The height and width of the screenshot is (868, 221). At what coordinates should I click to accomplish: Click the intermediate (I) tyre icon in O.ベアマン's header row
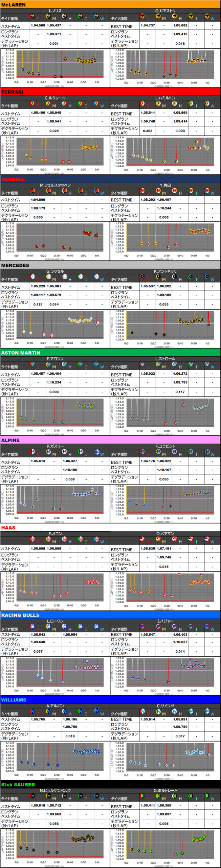(x=191, y=539)
